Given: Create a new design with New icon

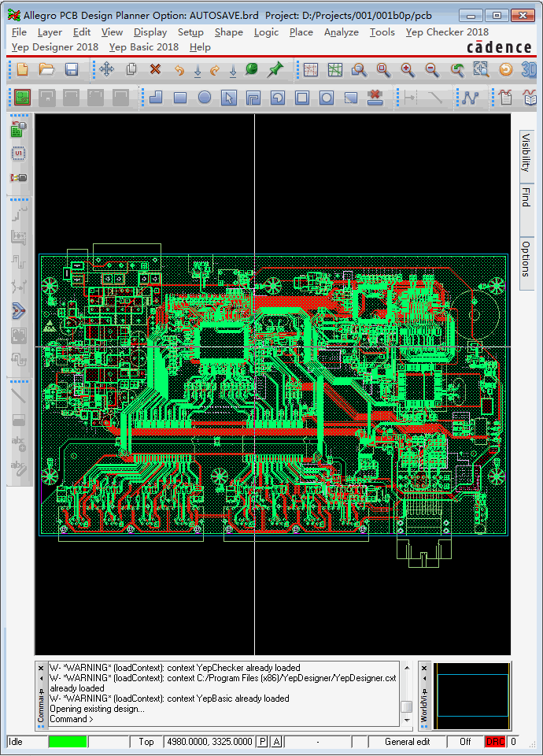Looking at the screenshot, I should tap(22, 69).
